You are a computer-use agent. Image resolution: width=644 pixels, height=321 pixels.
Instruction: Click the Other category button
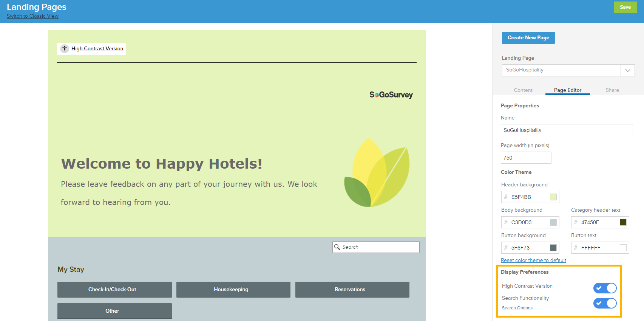click(x=114, y=311)
